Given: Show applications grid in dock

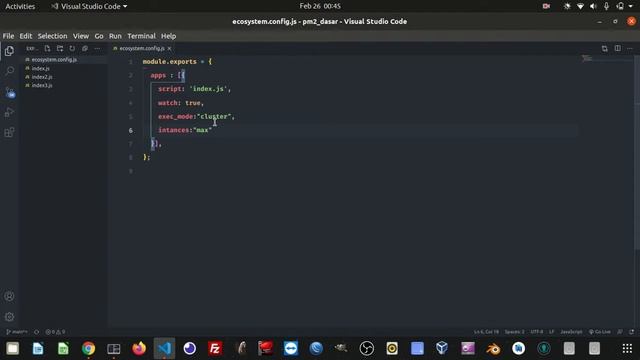Looking at the screenshot, I should [627, 348].
